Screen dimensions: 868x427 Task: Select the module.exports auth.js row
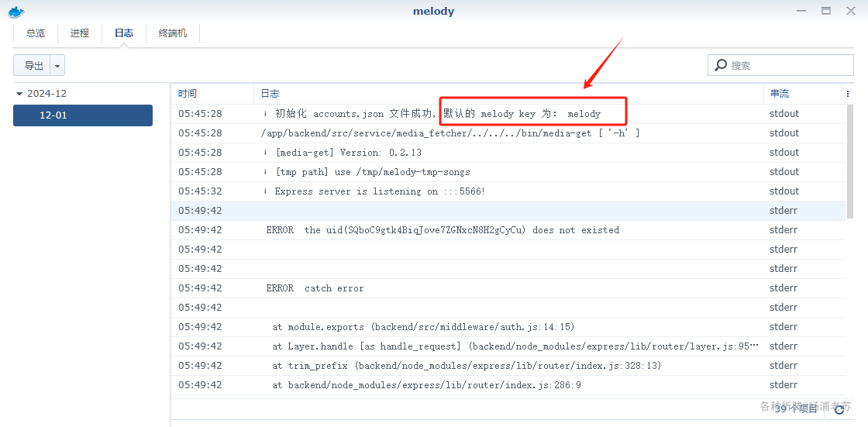coord(508,327)
